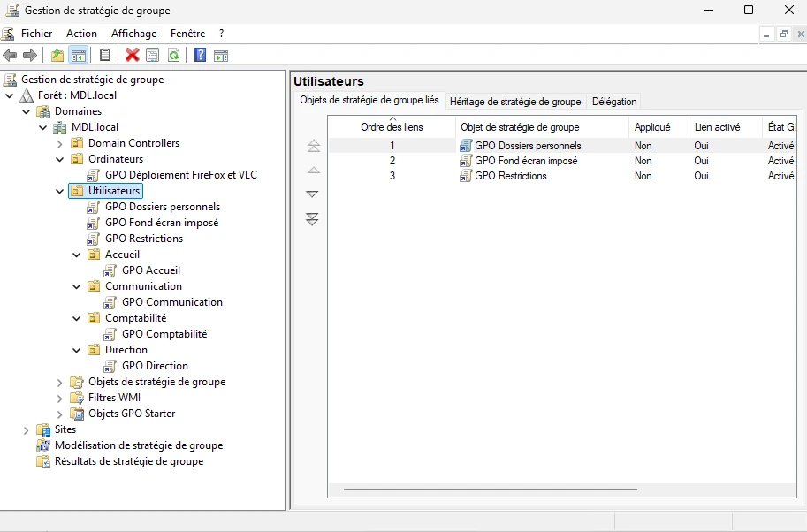Select GPO Fond écran imposé in tree

click(162, 223)
